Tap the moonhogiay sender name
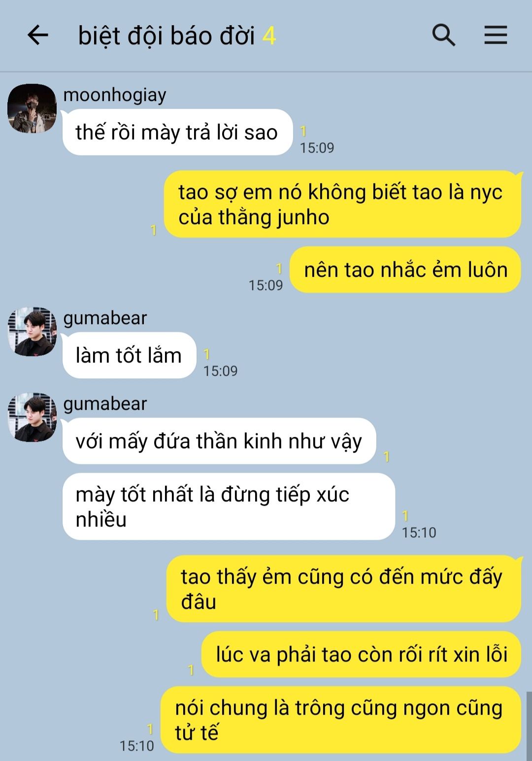The image size is (532, 761). point(115,95)
